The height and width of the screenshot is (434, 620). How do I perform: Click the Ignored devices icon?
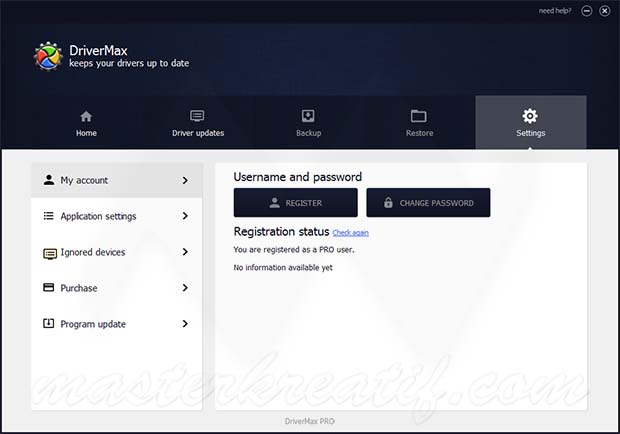tap(50, 253)
